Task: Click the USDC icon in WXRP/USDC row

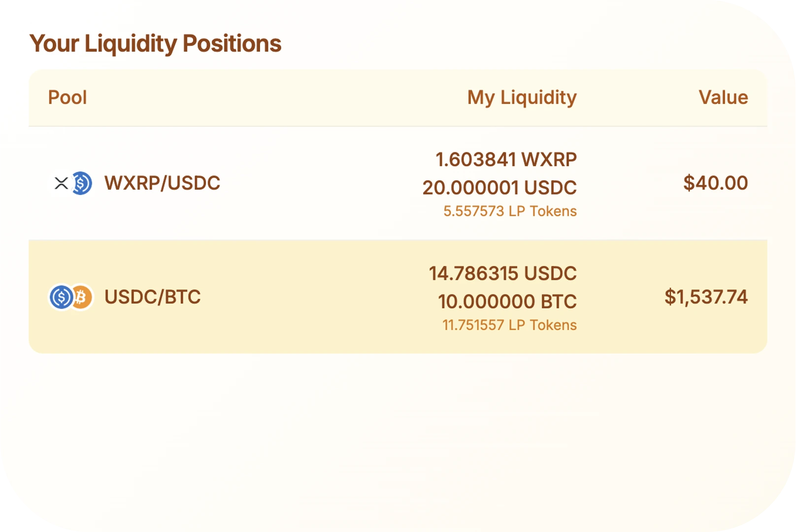Action: [x=81, y=183]
